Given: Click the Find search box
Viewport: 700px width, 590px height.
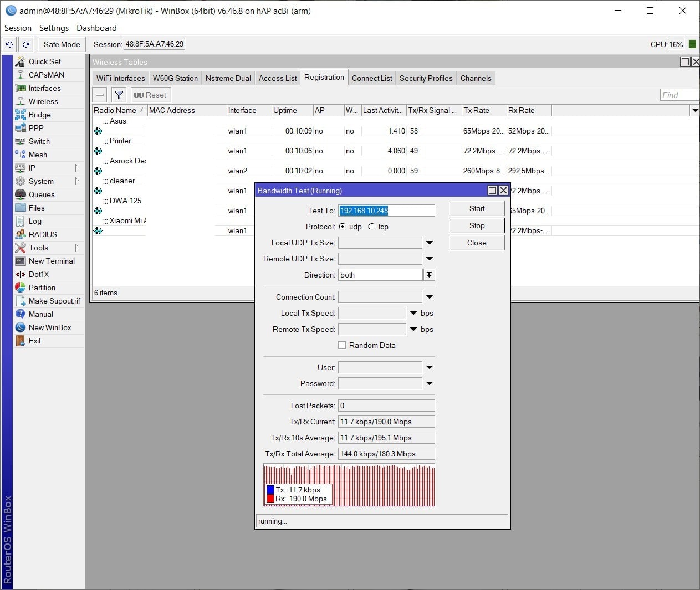Looking at the screenshot, I should coord(679,95).
